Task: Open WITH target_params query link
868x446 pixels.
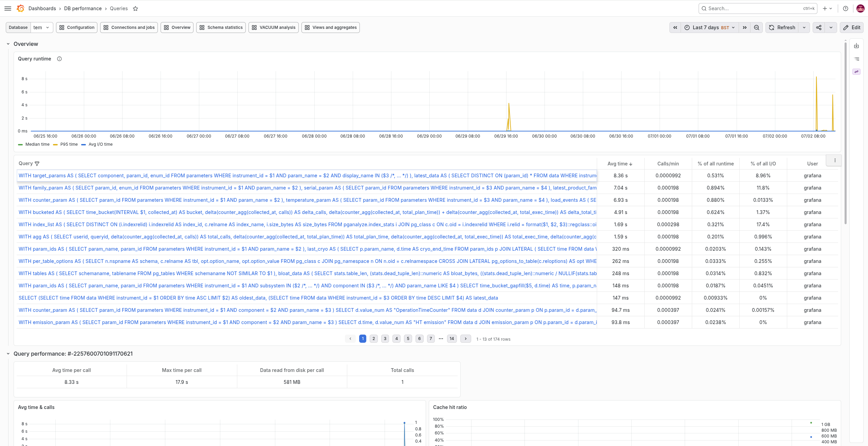Action: 308,176
